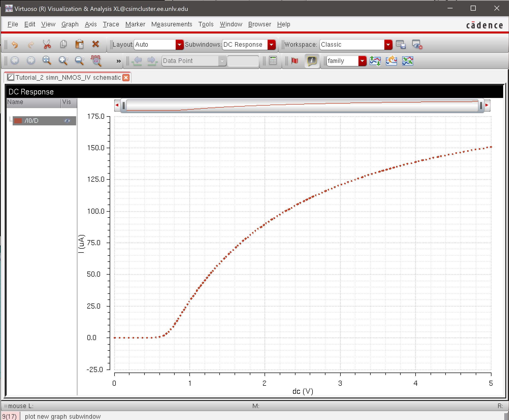Image resolution: width=509 pixels, height=420 pixels.
Task: Jump to previous data point arrow
Action: point(137,61)
